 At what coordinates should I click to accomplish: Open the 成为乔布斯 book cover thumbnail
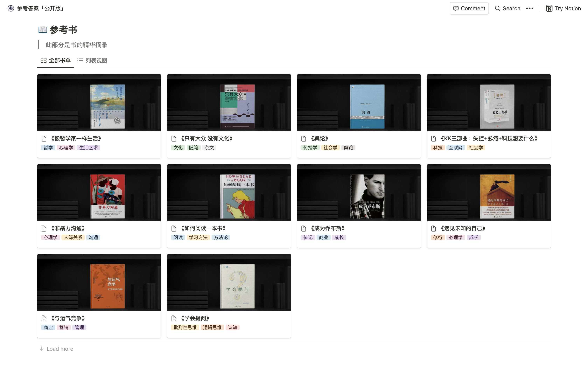pyautogui.click(x=367, y=196)
